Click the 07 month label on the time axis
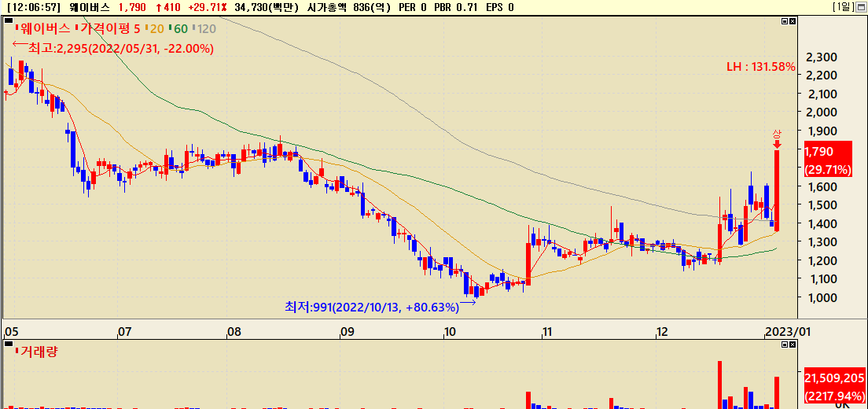 (125, 333)
